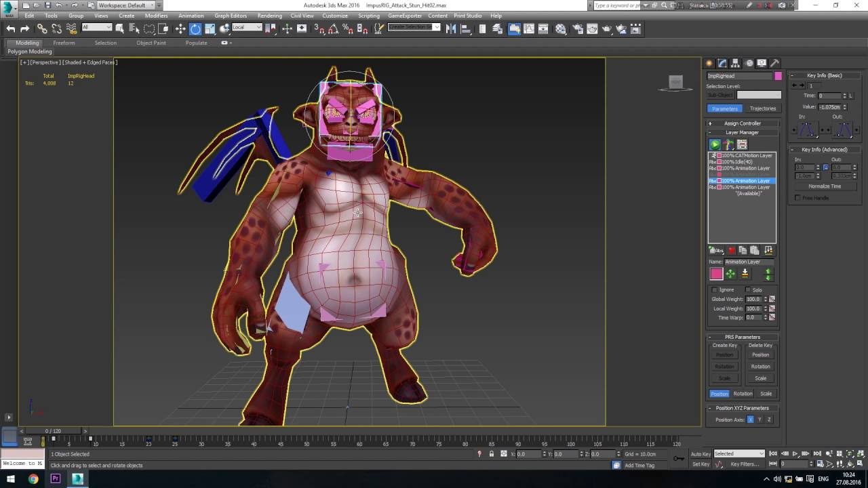Click the pink layer color swatch

tap(716, 274)
